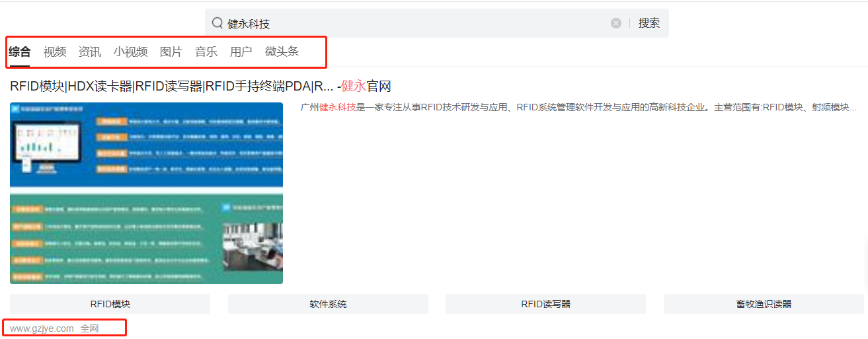Visit the www.gzjye.com source link
868x339 pixels.
pos(42,328)
